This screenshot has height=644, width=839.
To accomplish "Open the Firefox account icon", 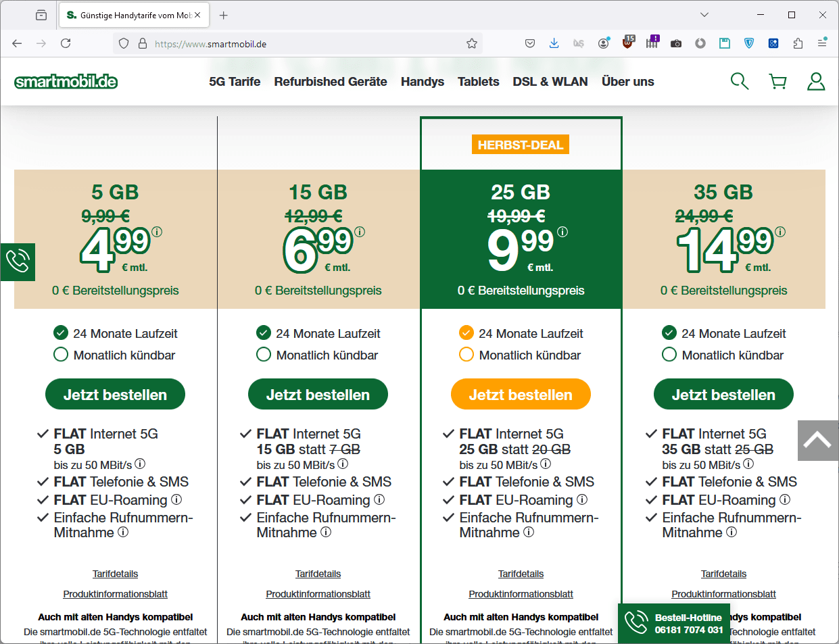I will pos(604,43).
